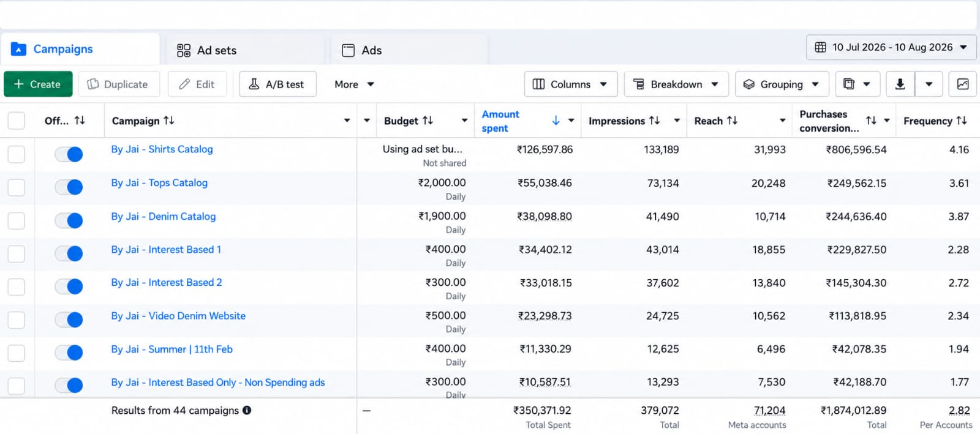This screenshot has width=980, height=434.
Task: Open By Jai - Summer | 11th Feb campaign
Action: click(172, 349)
